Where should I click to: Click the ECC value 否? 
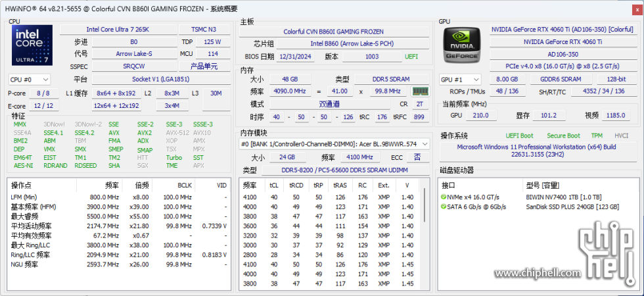coord(418,157)
